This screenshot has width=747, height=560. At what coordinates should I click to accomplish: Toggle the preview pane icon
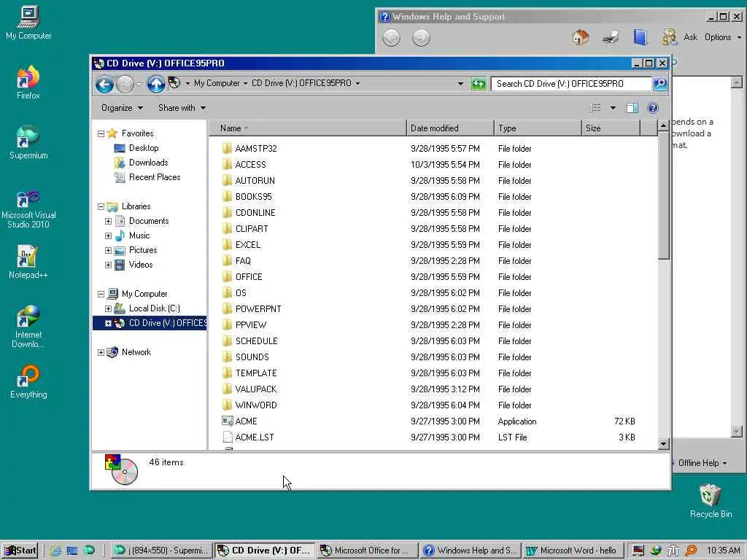pyautogui.click(x=632, y=108)
